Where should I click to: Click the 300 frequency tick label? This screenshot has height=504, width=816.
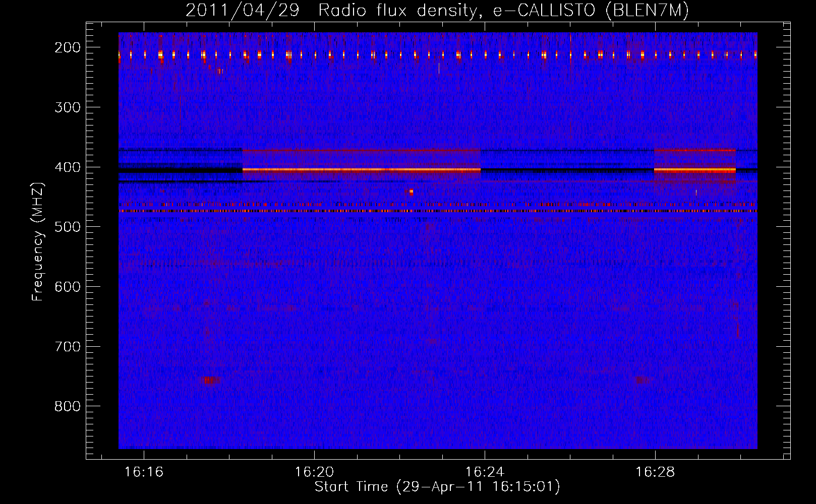(x=67, y=107)
